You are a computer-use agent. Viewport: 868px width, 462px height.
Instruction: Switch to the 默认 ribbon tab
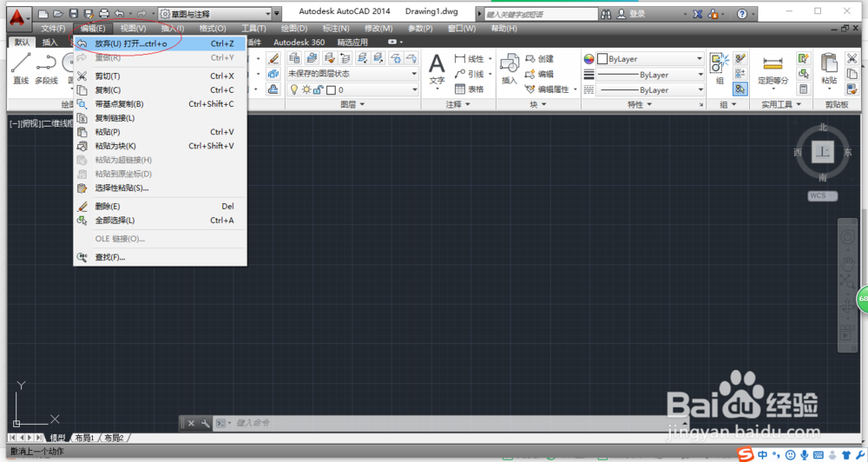23,42
